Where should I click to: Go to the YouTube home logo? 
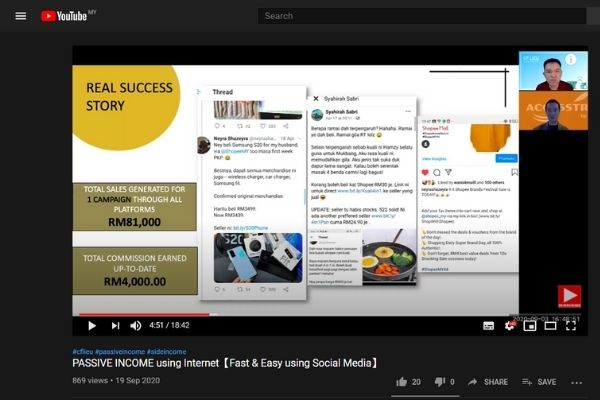pyautogui.click(x=64, y=16)
